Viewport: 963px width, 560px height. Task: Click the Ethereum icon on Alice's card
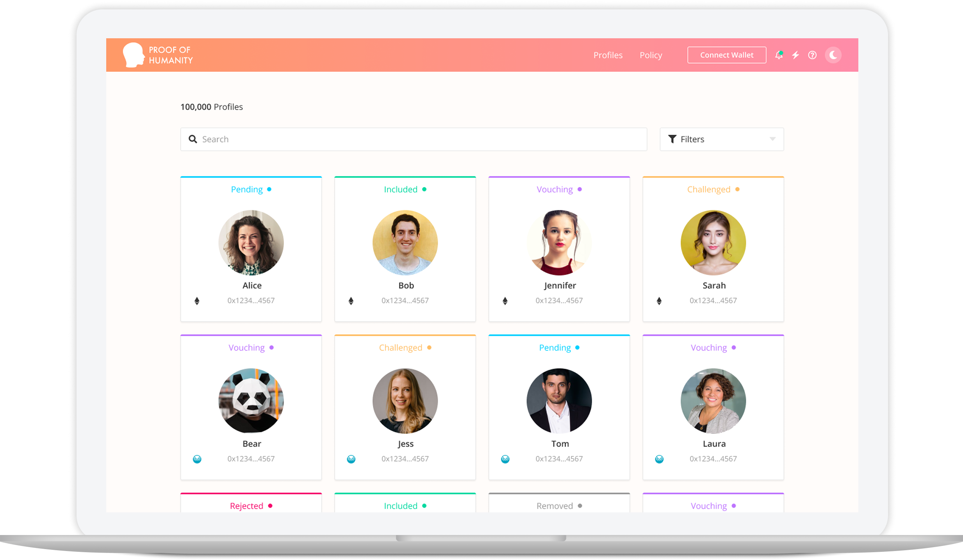[x=197, y=300]
